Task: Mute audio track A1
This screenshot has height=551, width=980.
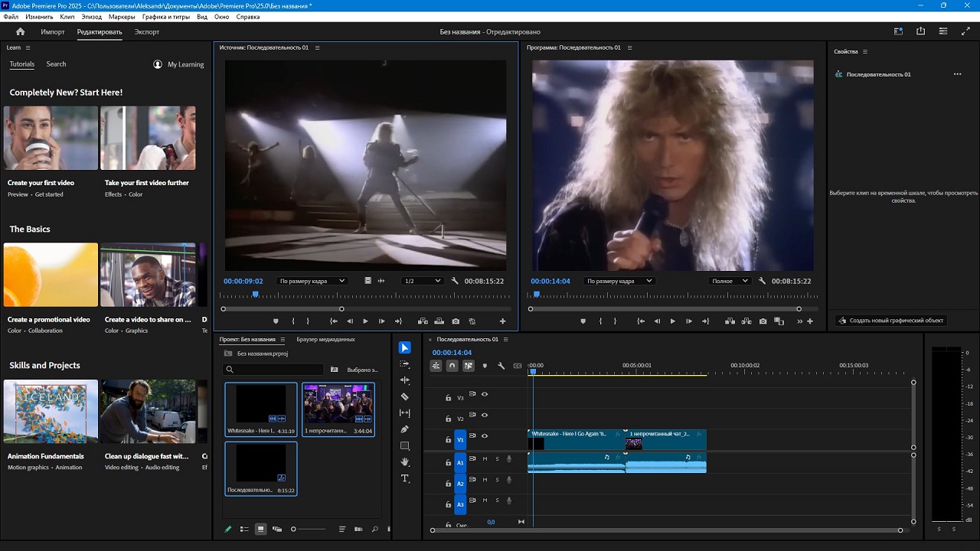Action: (485, 458)
